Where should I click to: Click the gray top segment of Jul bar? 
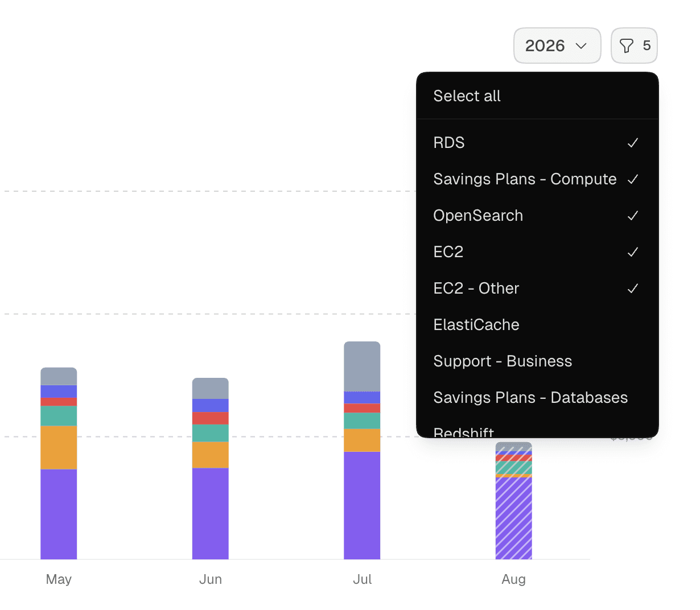(x=362, y=366)
